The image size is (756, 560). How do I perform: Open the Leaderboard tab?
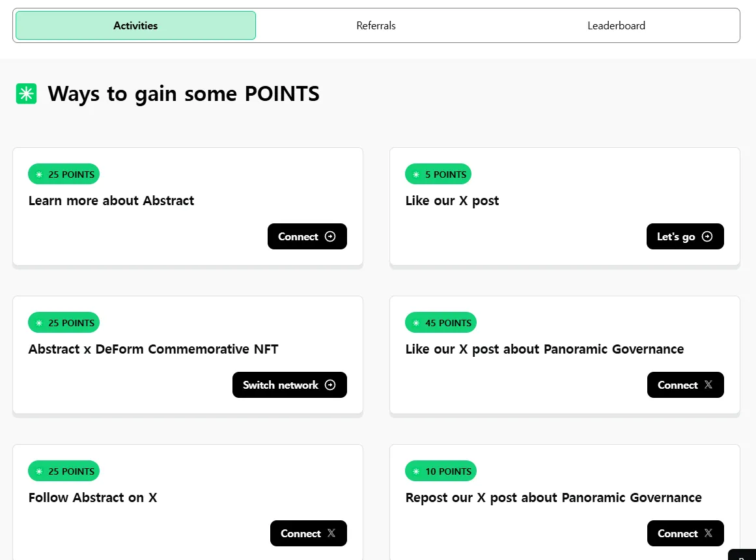pyautogui.click(x=616, y=25)
